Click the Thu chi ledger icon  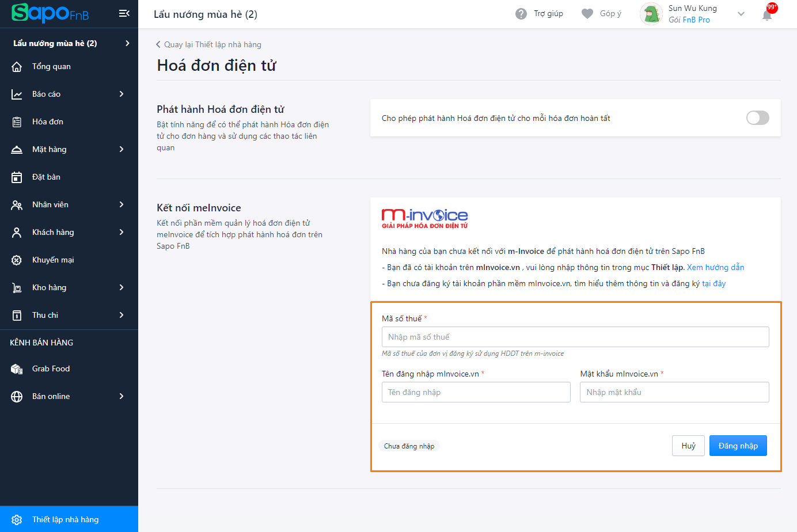pos(17,316)
